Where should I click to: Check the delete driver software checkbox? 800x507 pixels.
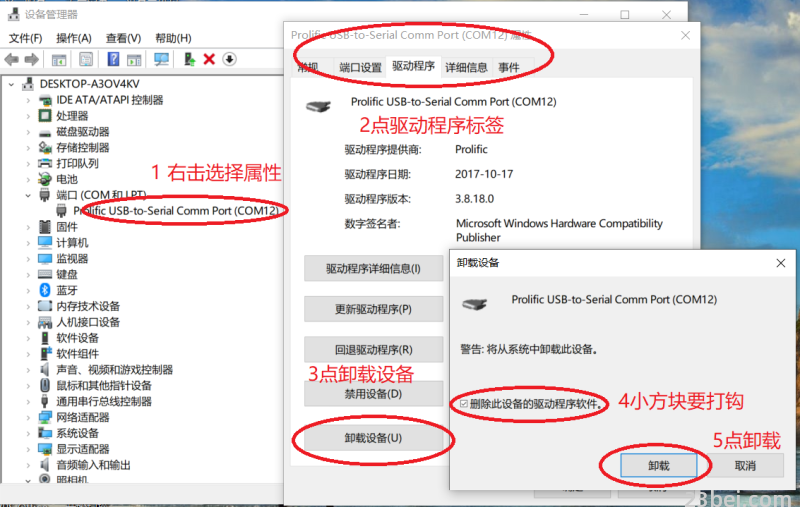[463, 404]
